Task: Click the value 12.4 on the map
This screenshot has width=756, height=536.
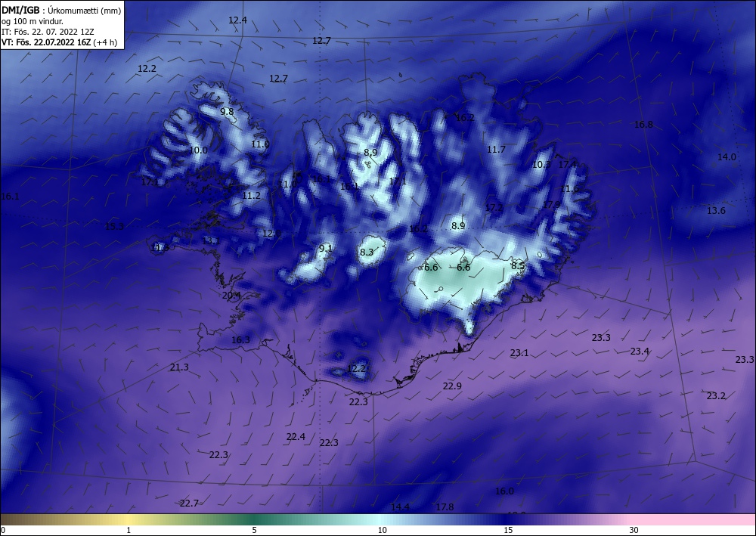Action: 237,20
